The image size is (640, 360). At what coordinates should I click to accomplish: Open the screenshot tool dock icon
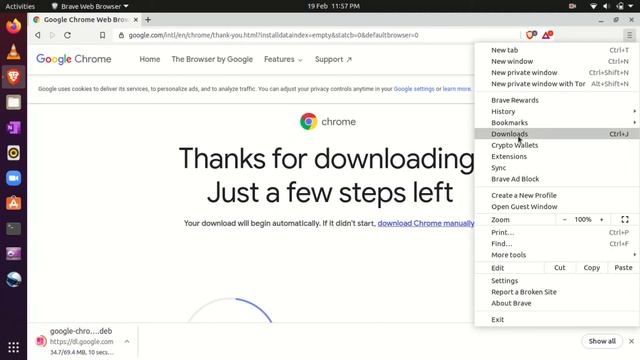13,254
